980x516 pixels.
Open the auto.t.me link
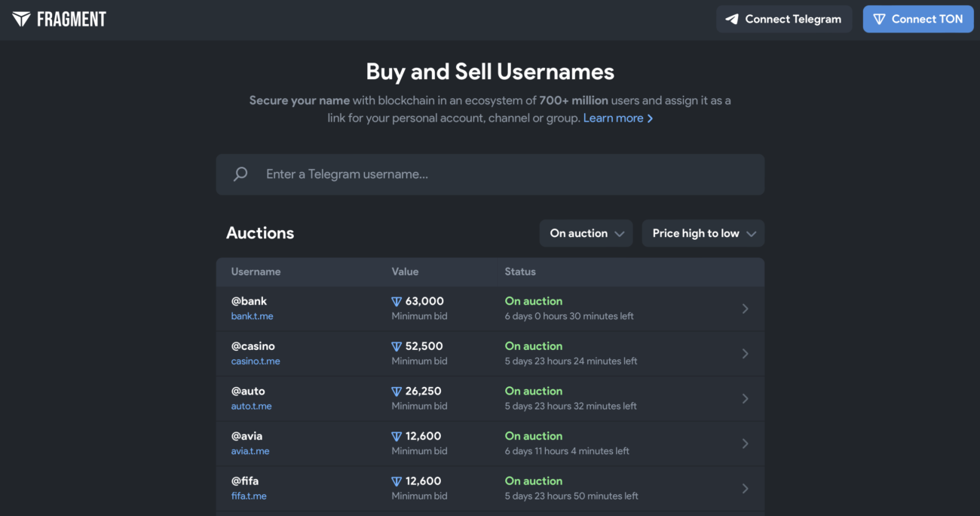pyautogui.click(x=251, y=406)
